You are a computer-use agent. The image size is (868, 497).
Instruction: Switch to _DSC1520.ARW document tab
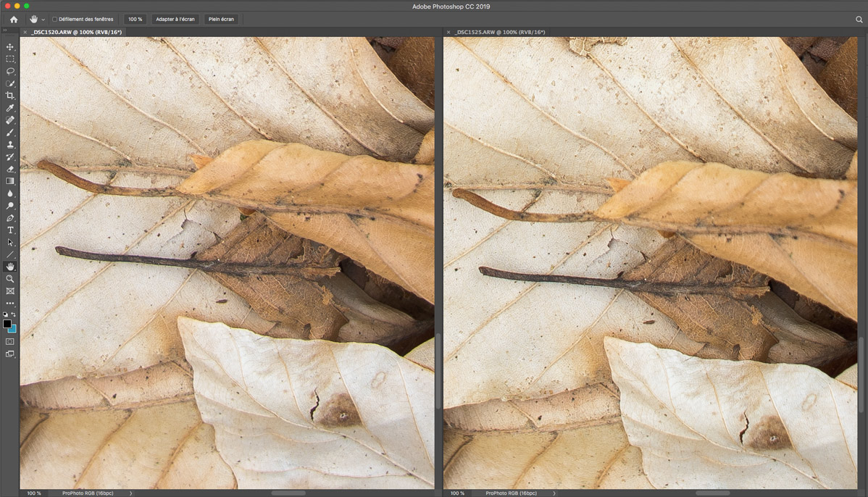76,33
